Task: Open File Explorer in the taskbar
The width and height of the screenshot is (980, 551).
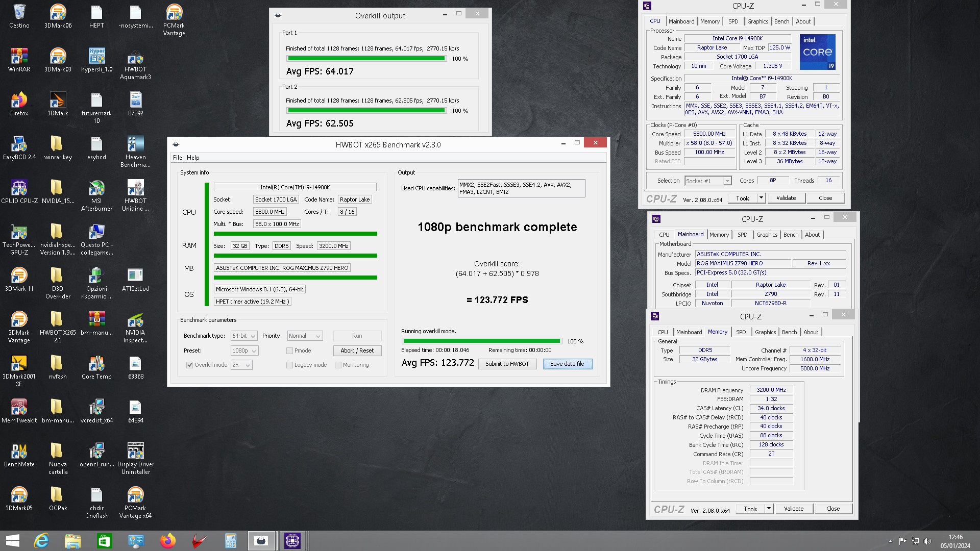Action: point(73,541)
